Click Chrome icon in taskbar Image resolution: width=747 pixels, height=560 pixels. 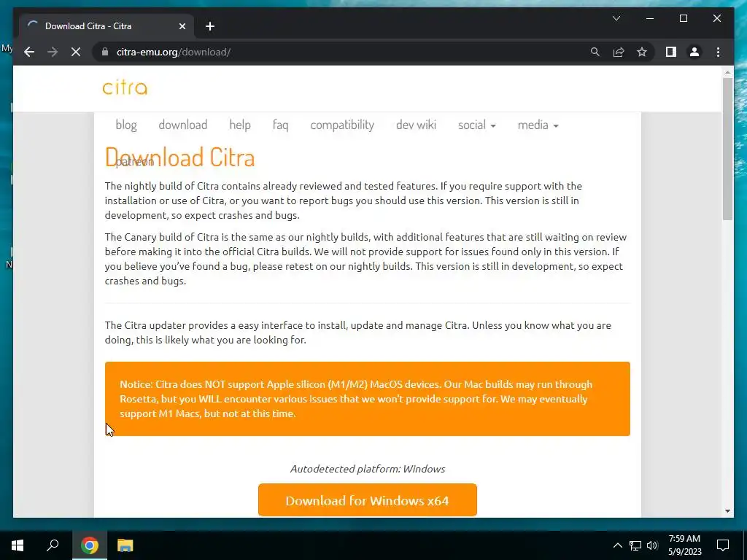click(89, 545)
